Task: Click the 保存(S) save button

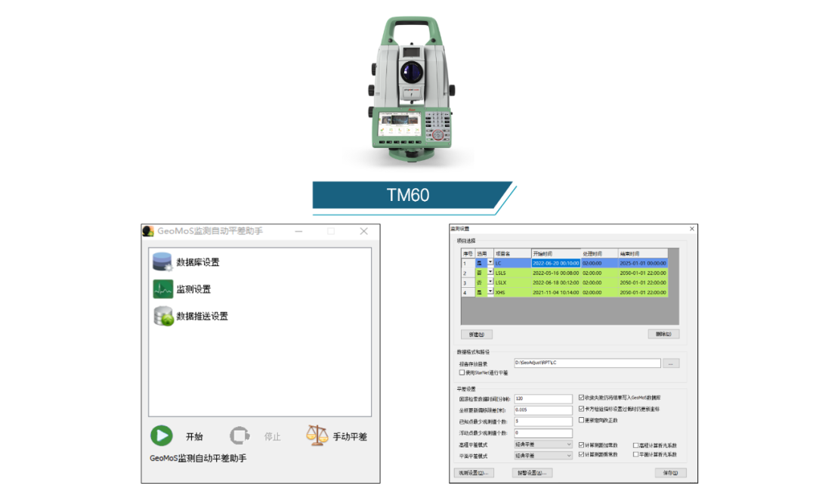Action: tap(670, 473)
